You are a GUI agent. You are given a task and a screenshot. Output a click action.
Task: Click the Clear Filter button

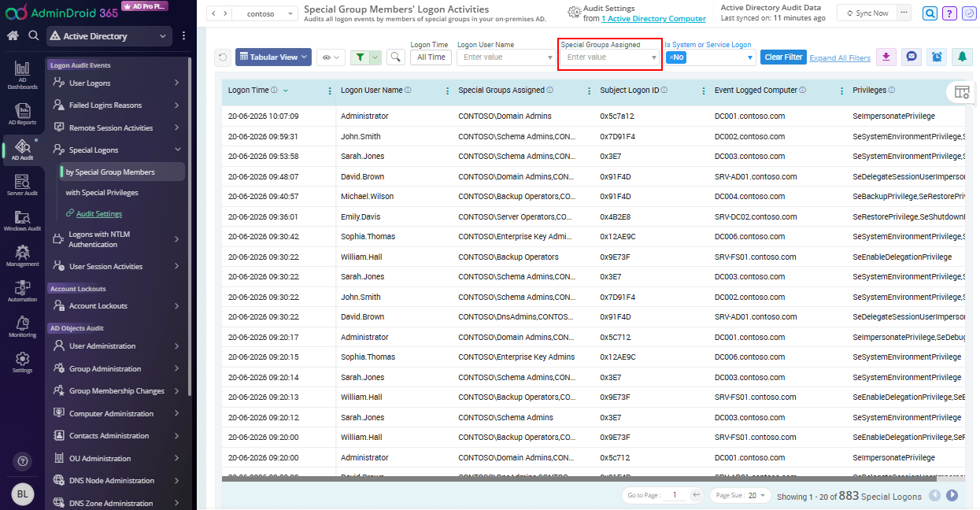(x=783, y=57)
